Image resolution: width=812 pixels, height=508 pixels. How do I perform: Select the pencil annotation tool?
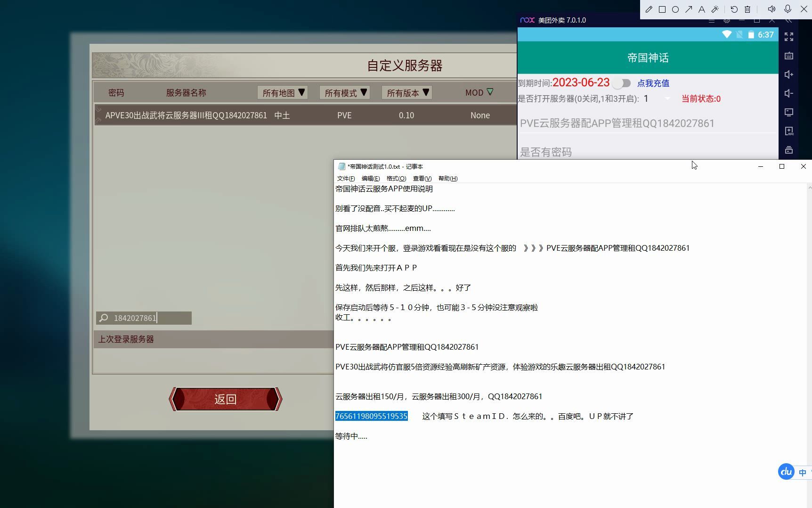[649, 9]
